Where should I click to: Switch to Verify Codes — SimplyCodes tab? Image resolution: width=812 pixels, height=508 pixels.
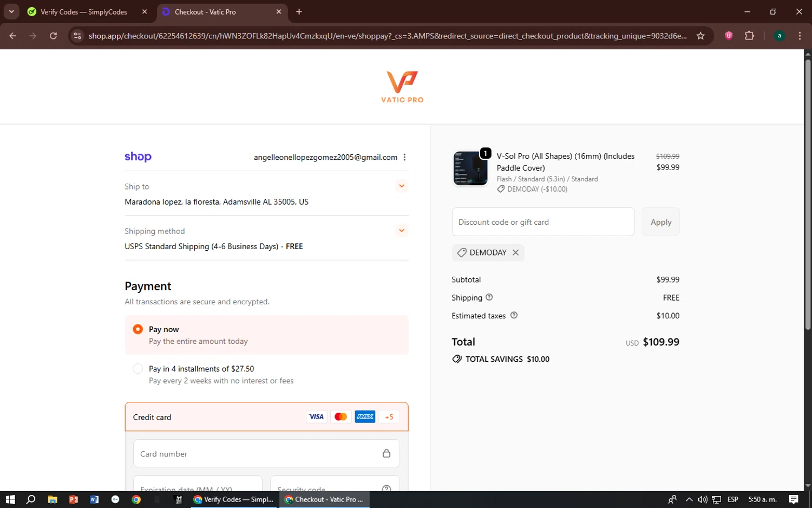(x=83, y=12)
